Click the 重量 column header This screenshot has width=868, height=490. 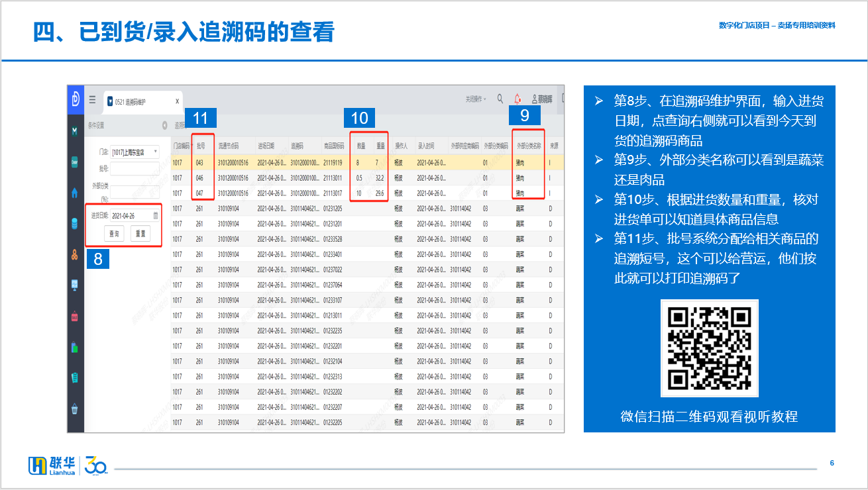point(381,145)
